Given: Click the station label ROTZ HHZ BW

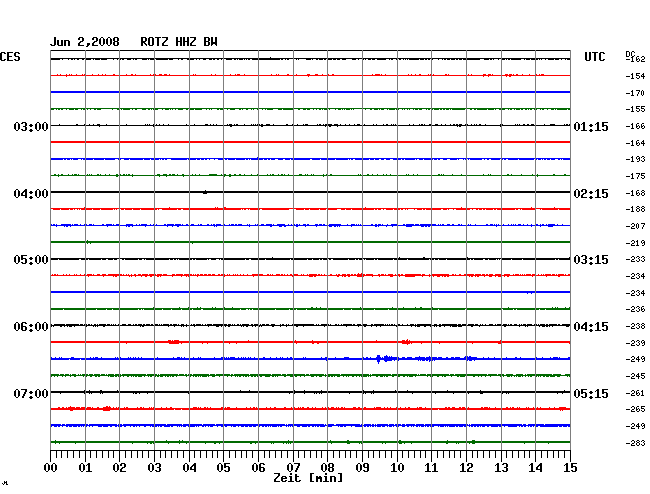Looking at the screenshot, I should [x=179, y=42].
